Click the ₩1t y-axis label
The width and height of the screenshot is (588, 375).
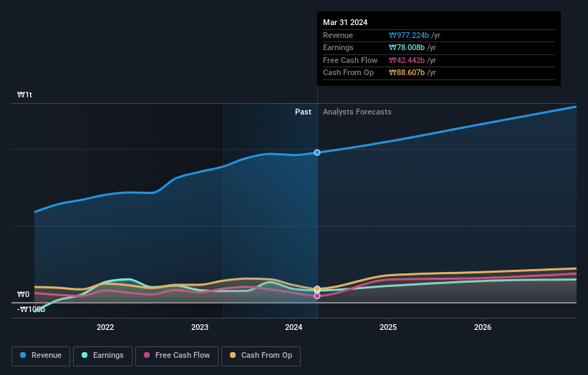point(24,94)
